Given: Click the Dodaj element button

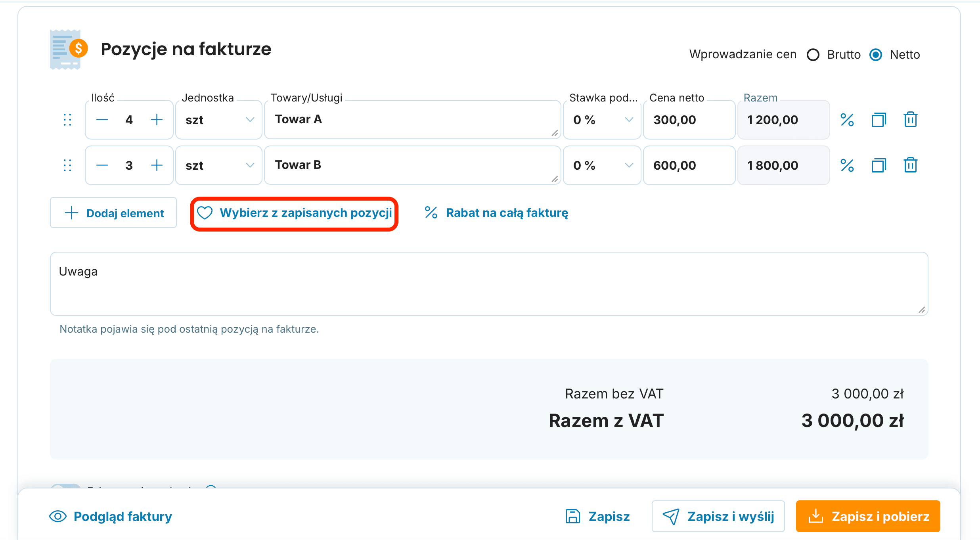Looking at the screenshot, I should [x=113, y=213].
